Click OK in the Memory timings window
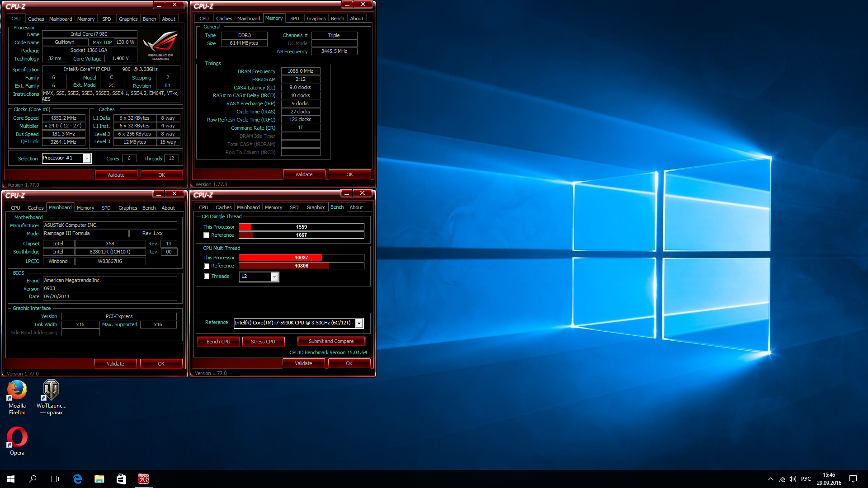The width and height of the screenshot is (868, 488). click(349, 174)
